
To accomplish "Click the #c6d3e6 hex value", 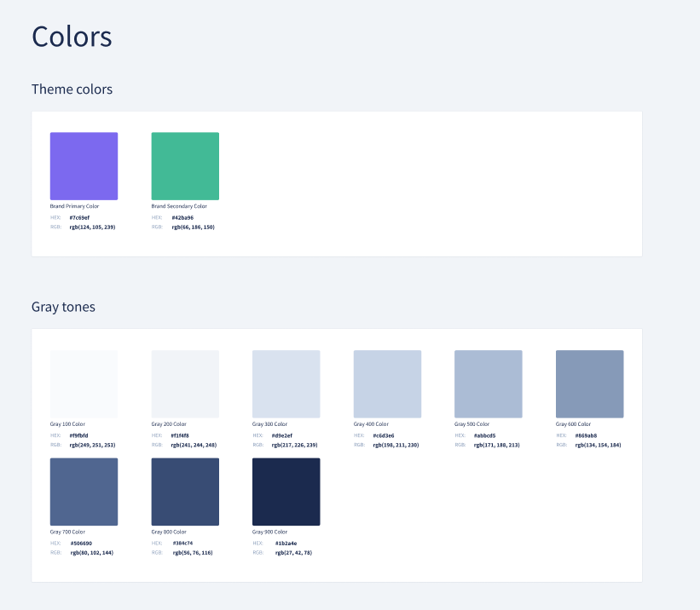I will coord(384,435).
